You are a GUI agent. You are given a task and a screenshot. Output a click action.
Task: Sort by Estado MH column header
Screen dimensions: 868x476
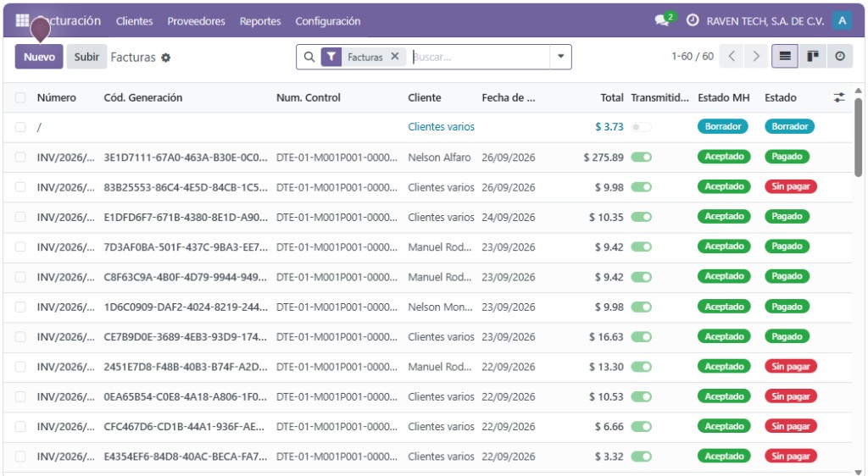(x=724, y=98)
